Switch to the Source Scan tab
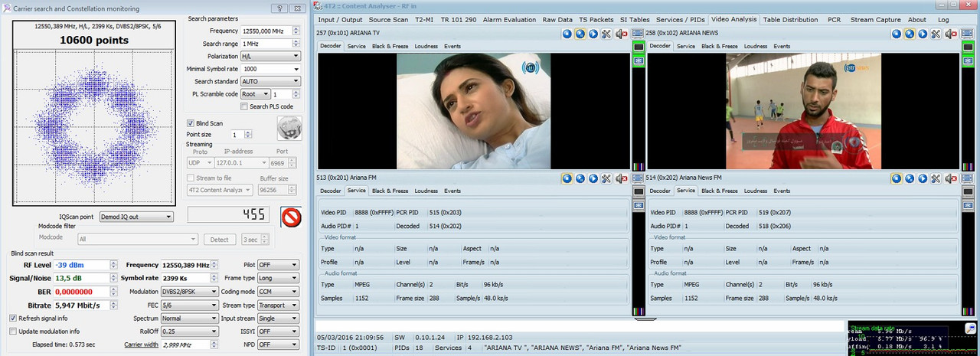This screenshot has height=356, width=980. (388, 19)
